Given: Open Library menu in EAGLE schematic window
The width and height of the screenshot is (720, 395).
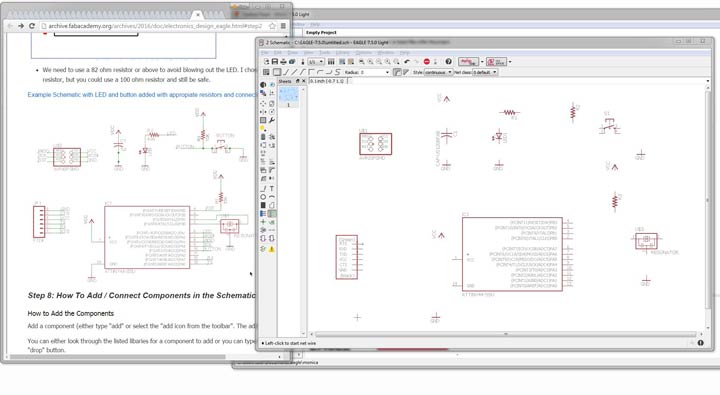Looking at the screenshot, I should [343, 53].
